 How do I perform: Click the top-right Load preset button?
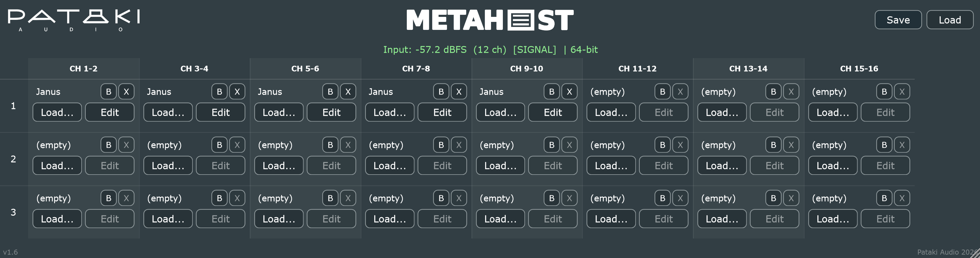coord(950,20)
